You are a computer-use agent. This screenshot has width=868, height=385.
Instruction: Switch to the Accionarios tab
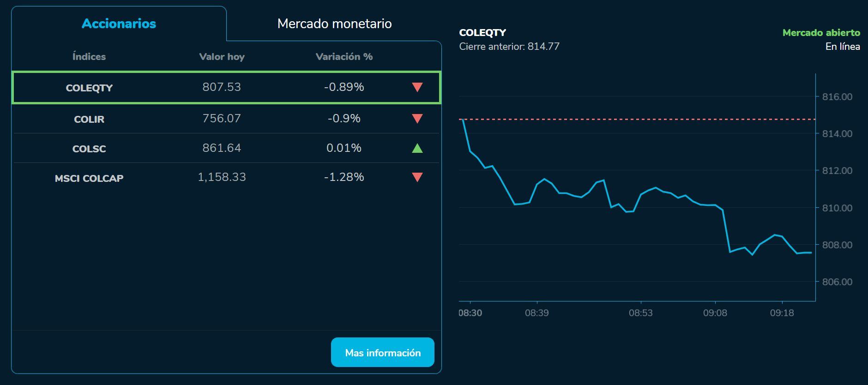pos(119,24)
